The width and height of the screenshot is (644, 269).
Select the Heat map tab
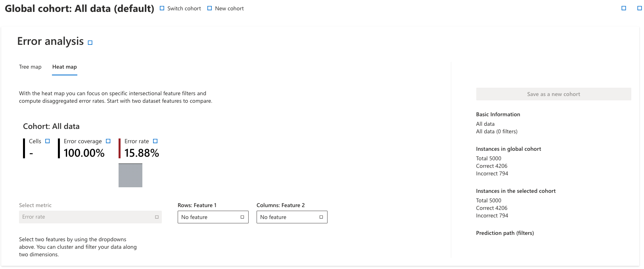(65, 67)
